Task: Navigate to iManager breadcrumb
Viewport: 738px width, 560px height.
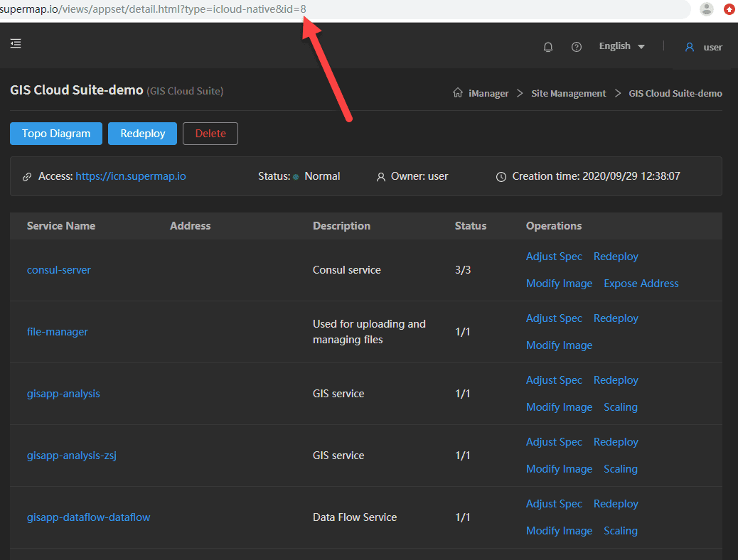Action: click(488, 93)
